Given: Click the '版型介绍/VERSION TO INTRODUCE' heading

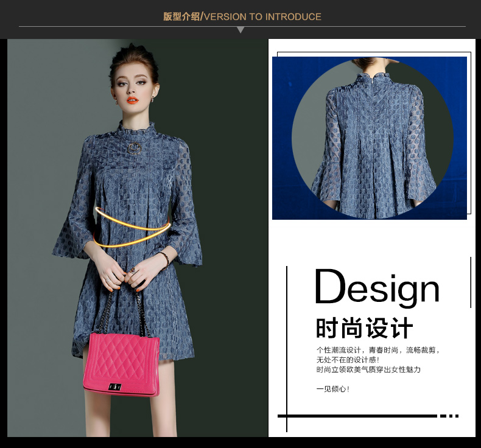Looking at the screenshot, I should (242, 16).
